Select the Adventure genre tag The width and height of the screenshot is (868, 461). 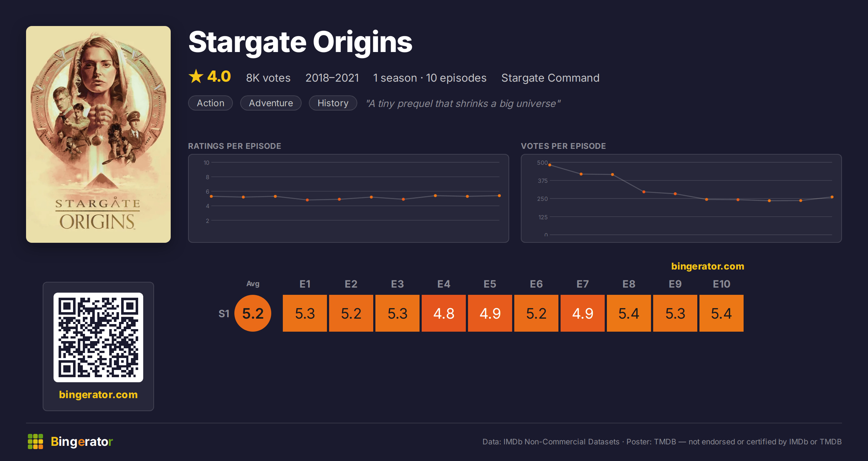pyautogui.click(x=271, y=103)
